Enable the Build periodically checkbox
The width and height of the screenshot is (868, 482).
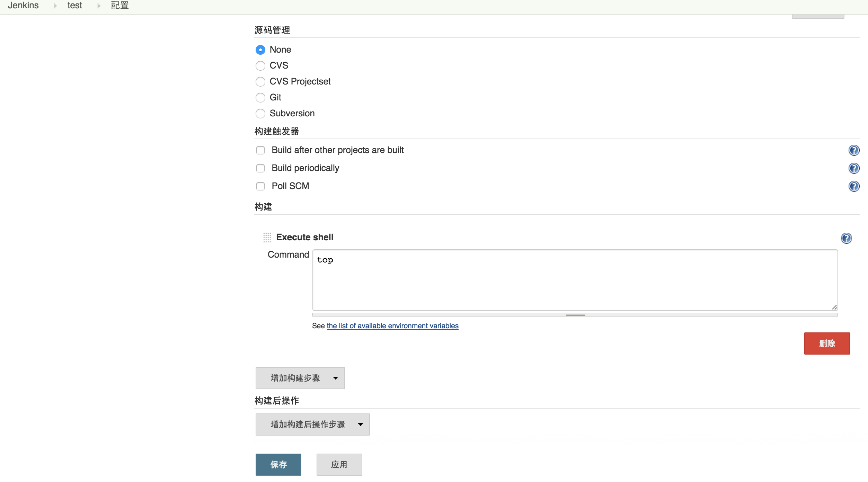260,168
